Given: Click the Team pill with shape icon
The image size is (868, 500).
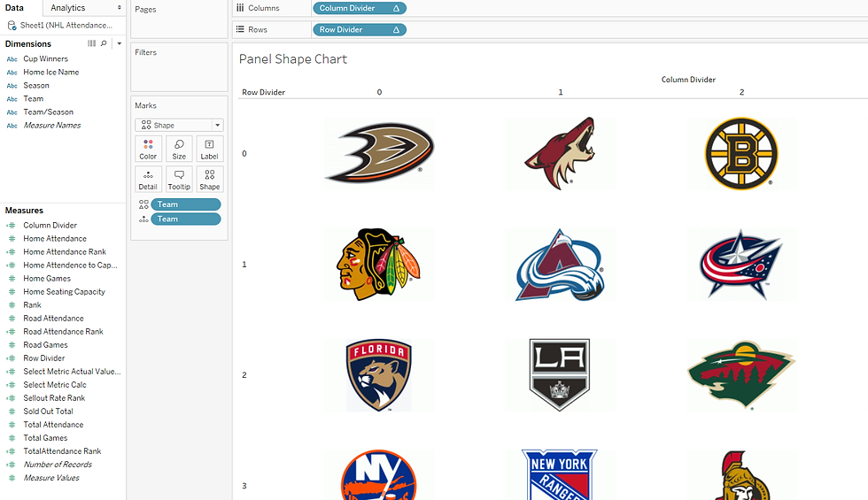Looking at the screenshot, I should pos(186,204).
